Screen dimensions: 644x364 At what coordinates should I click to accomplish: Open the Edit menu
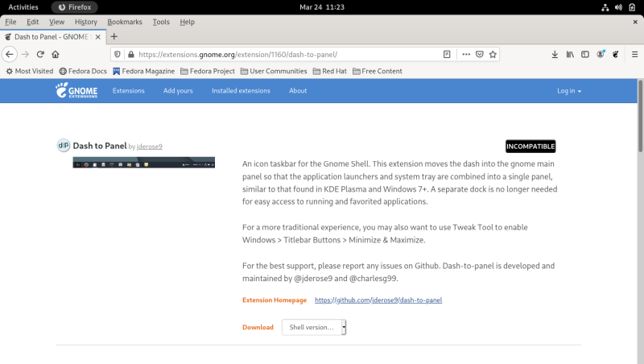[33, 22]
